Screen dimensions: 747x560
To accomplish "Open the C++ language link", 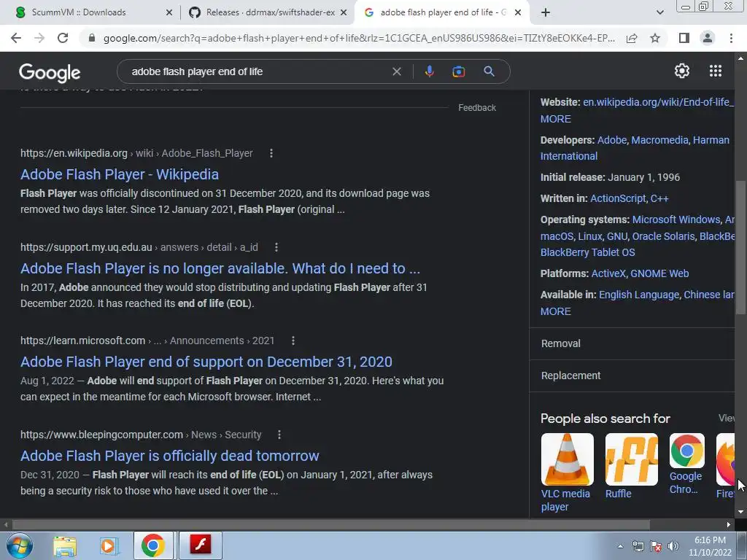I will [x=659, y=198].
